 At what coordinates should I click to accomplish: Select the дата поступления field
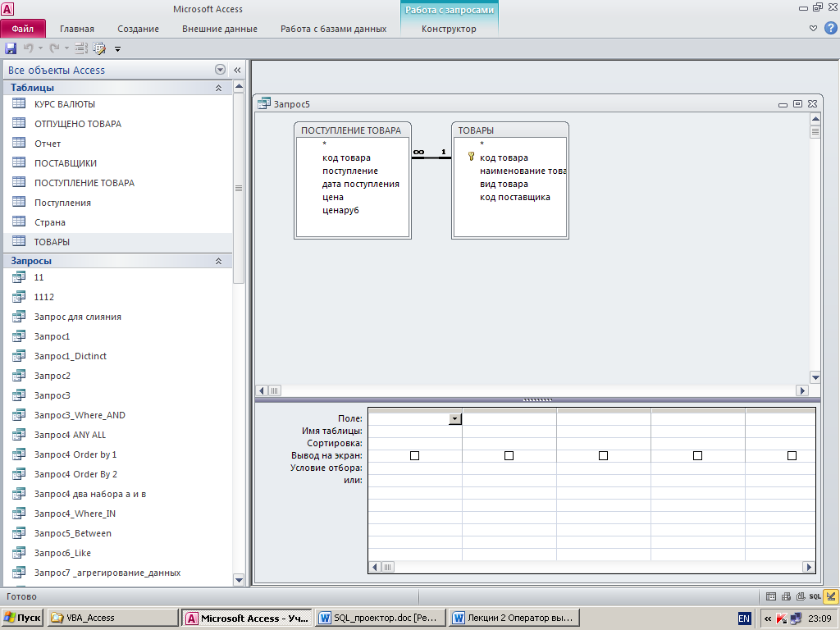361,184
